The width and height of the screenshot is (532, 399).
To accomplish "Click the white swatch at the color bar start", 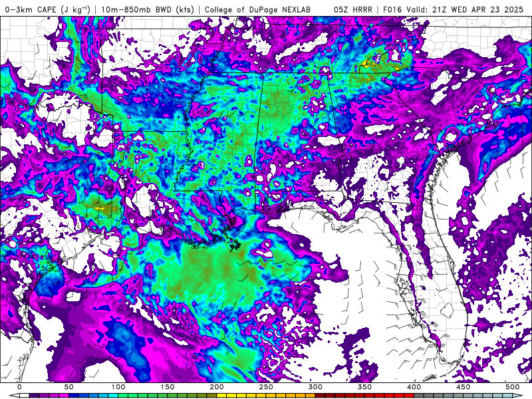I will point(25,396).
